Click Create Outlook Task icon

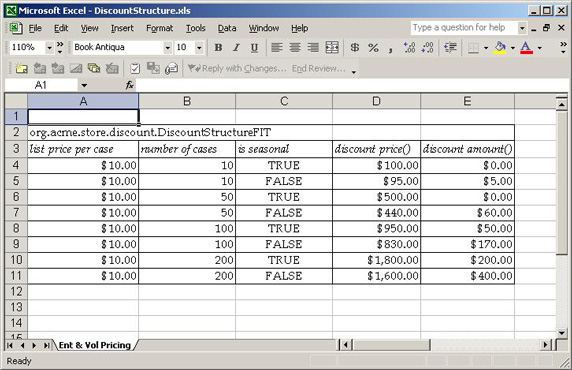(135, 68)
